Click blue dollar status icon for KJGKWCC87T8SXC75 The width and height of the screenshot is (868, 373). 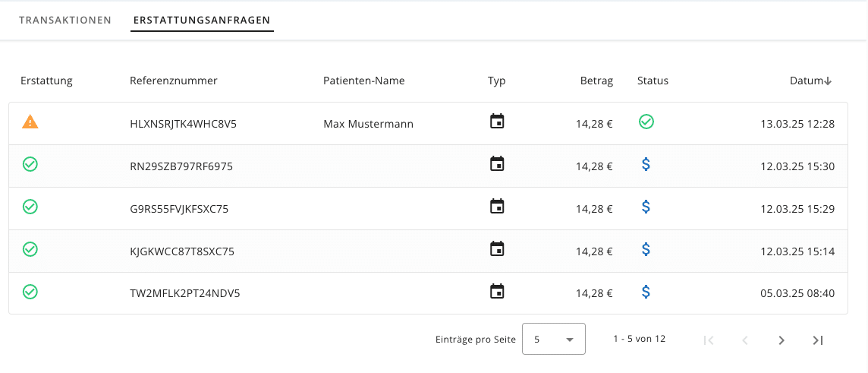[646, 249]
